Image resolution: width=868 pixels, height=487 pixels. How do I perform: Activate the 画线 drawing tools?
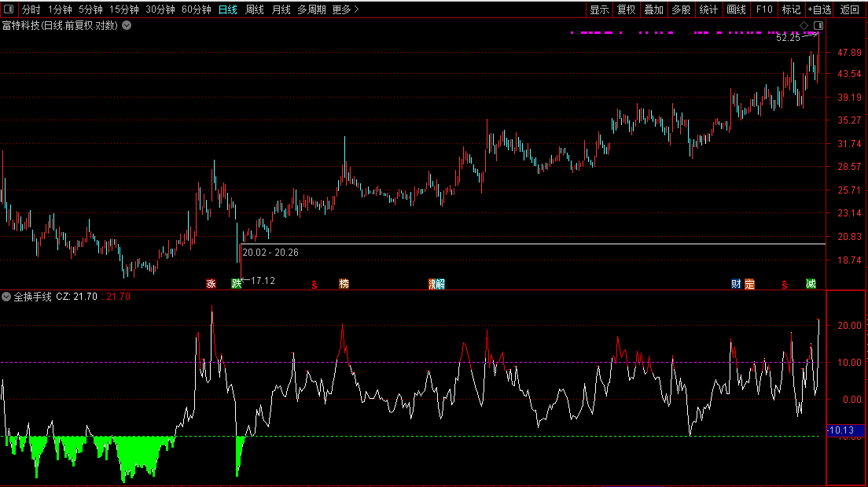click(x=736, y=9)
